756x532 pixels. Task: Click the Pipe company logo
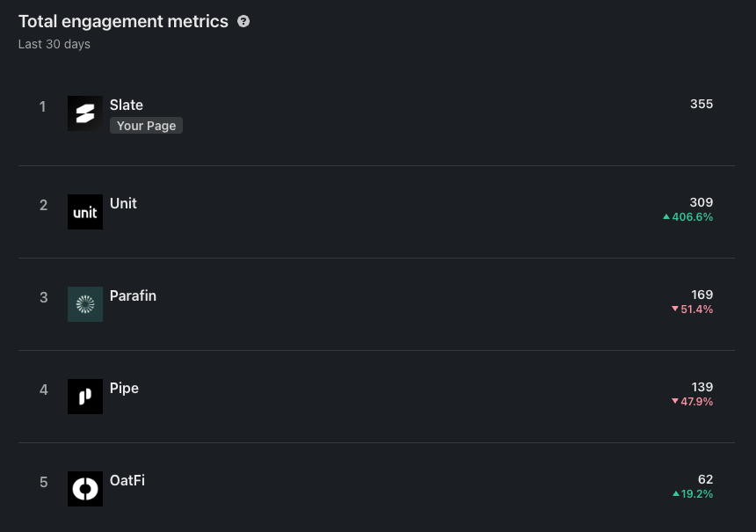click(x=85, y=397)
